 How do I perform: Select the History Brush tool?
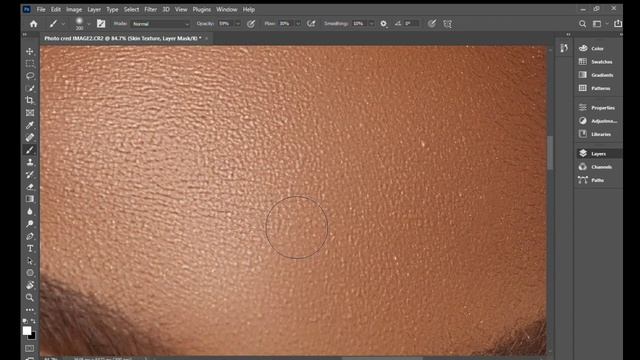click(30, 174)
